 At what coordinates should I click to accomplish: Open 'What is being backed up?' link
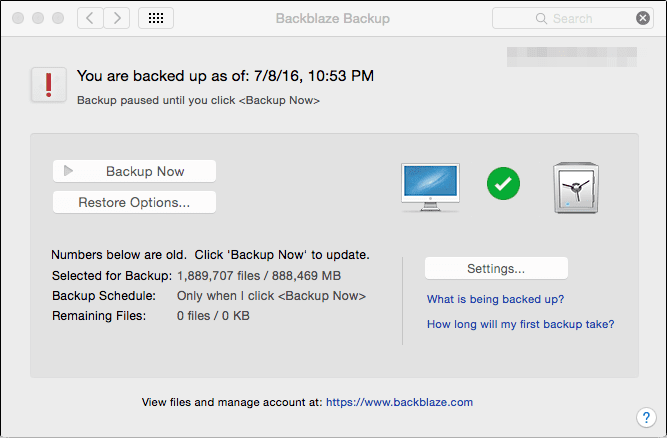pos(495,299)
